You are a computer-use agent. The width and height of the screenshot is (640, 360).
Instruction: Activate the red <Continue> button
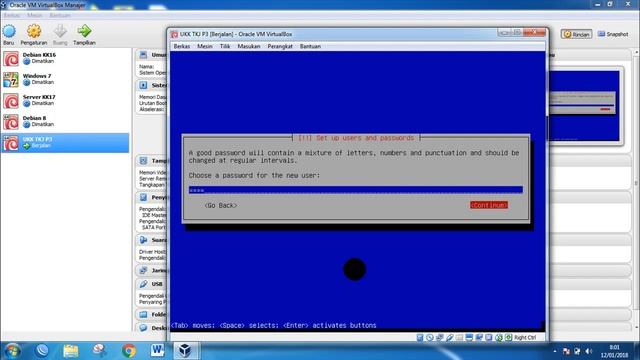tap(489, 205)
